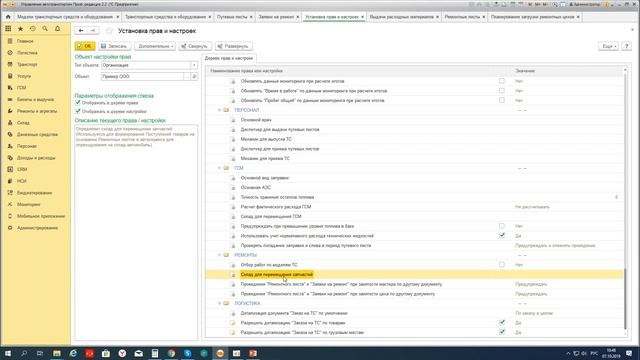Select the 'Склад для перемещения запчастей' row
Screen dimensions: 640x360
tap(414, 274)
